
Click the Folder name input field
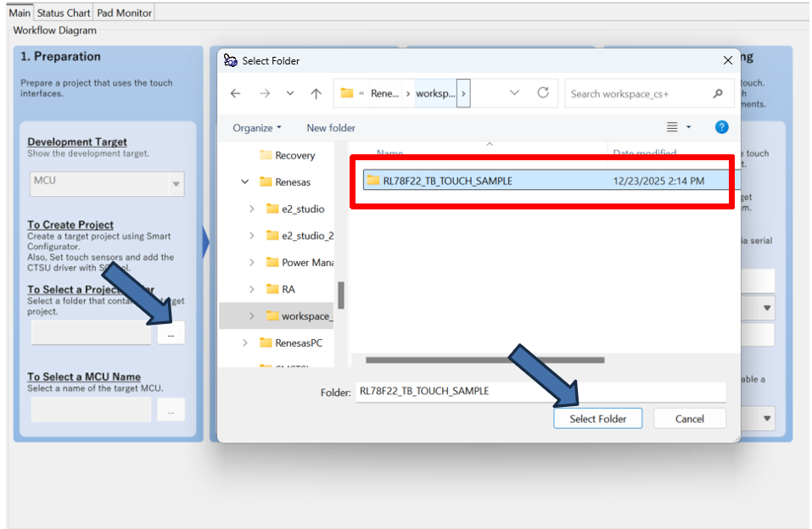point(540,392)
